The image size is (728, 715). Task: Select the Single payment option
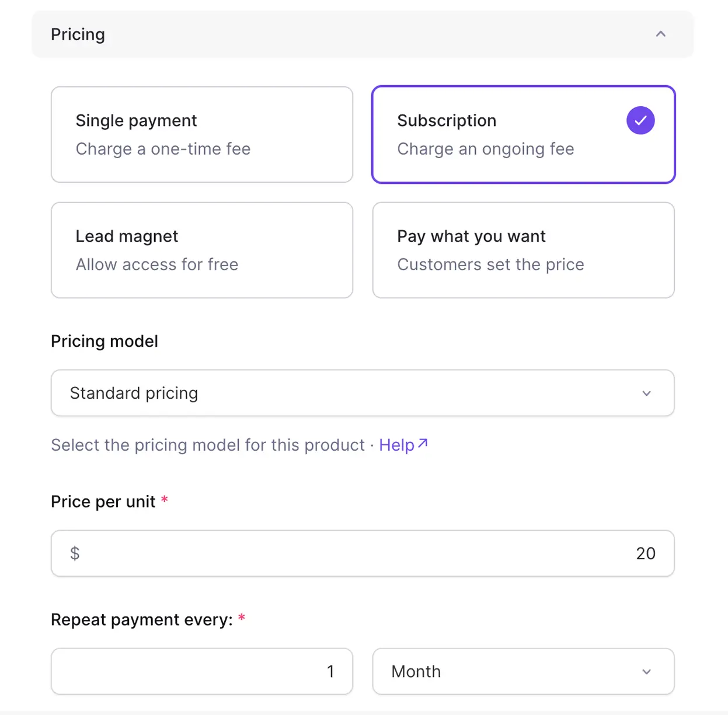[x=201, y=134]
